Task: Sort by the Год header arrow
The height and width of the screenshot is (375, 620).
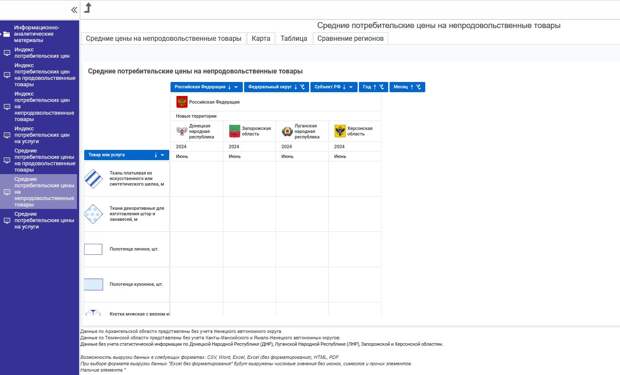Action: 375,87
